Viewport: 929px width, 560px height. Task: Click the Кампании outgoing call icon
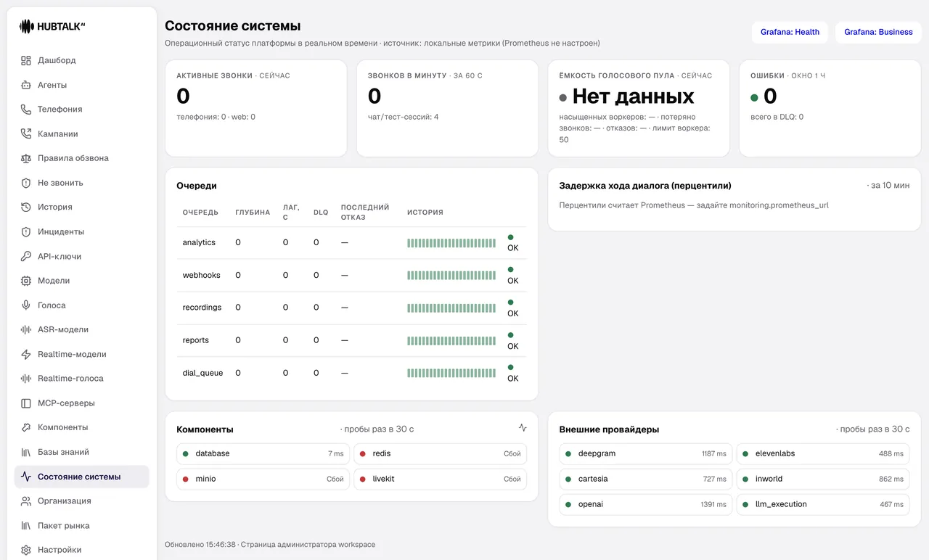click(x=26, y=134)
